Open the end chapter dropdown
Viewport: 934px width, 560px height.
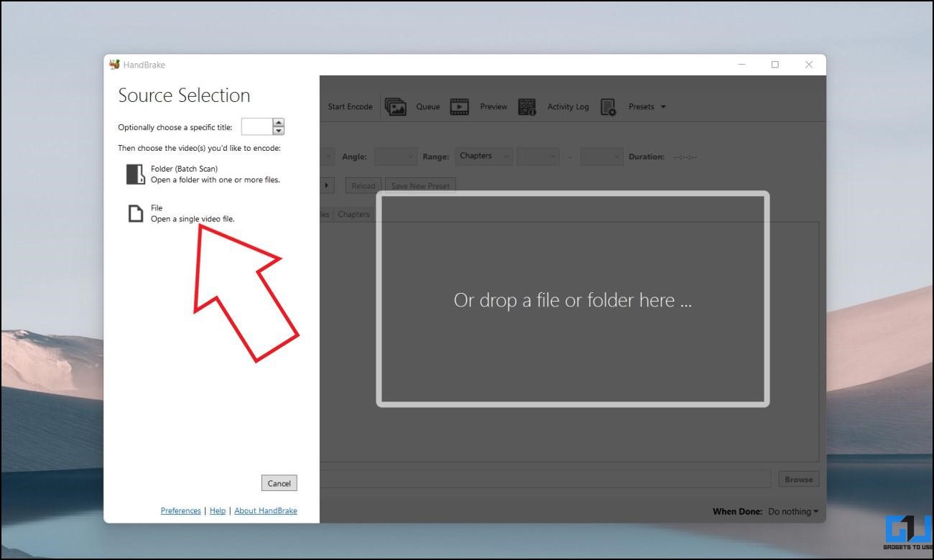[601, 157]
